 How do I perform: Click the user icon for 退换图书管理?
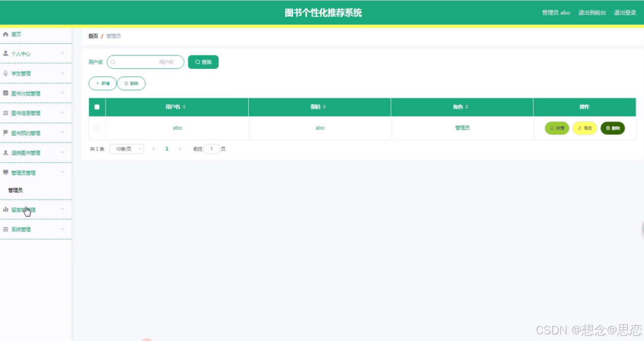coord(6,153)
